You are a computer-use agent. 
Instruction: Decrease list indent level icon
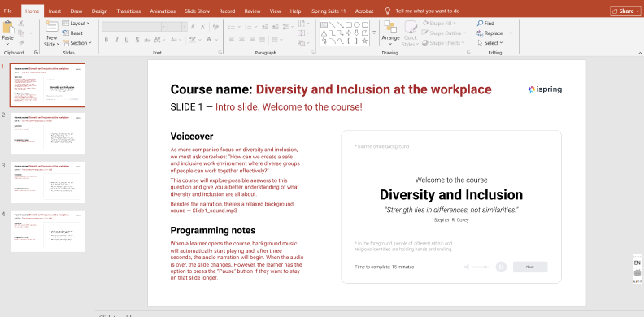265,26
